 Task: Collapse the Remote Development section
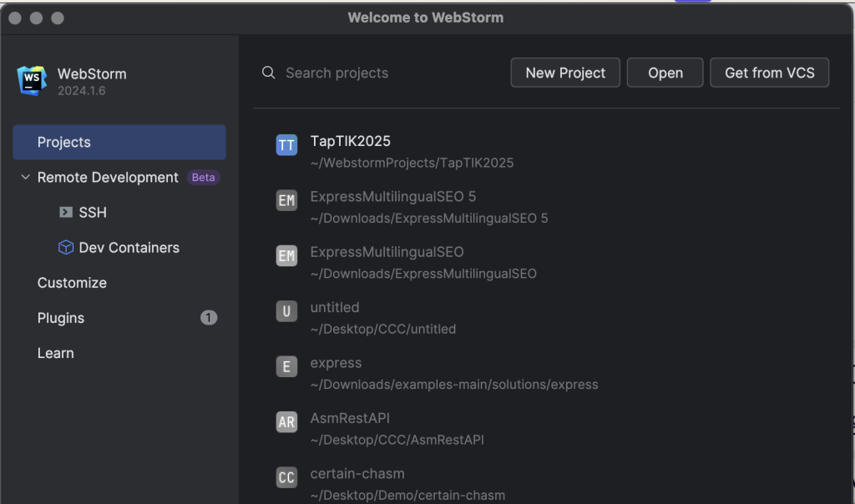(25, 178)
